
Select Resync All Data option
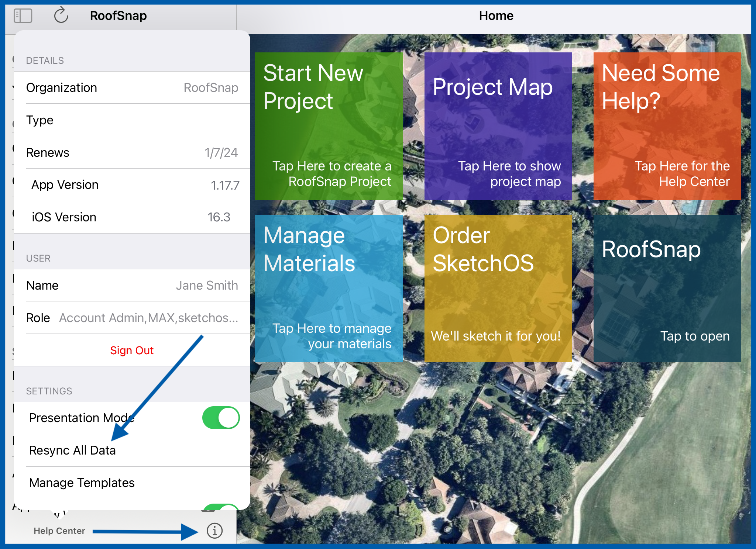click(x=132, y=450)
